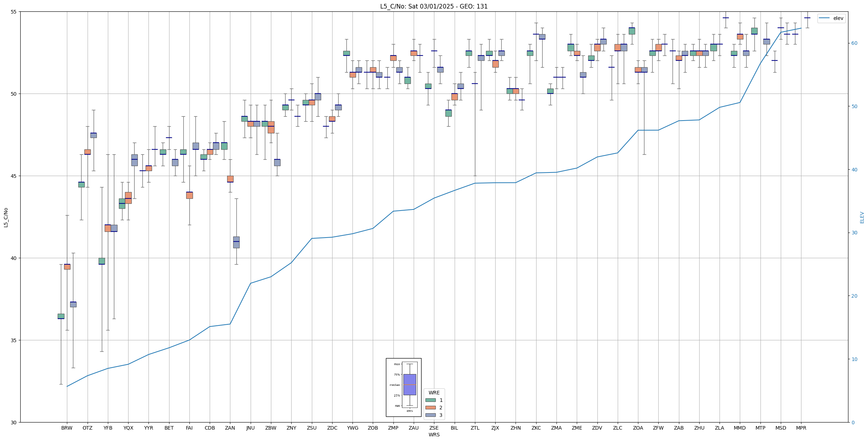The width and height of the screenshot is (868, 441).
Task: Click the boxplot key inset diagram
Action: 403,387
